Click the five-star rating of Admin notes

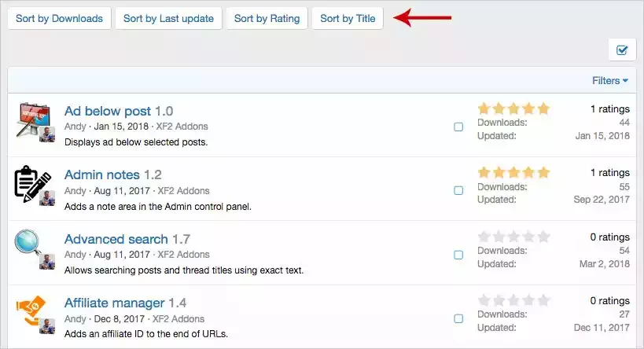click(513, 172)
